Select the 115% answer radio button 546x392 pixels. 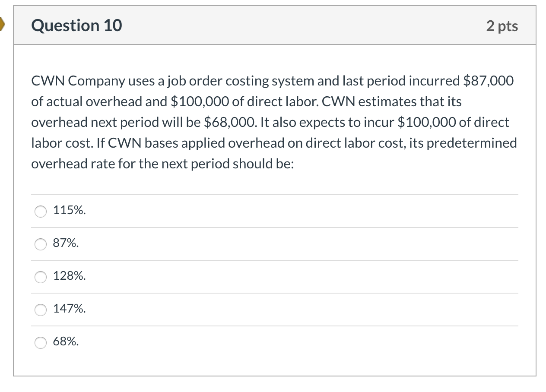pyautogui.click(x=40, y=212)
